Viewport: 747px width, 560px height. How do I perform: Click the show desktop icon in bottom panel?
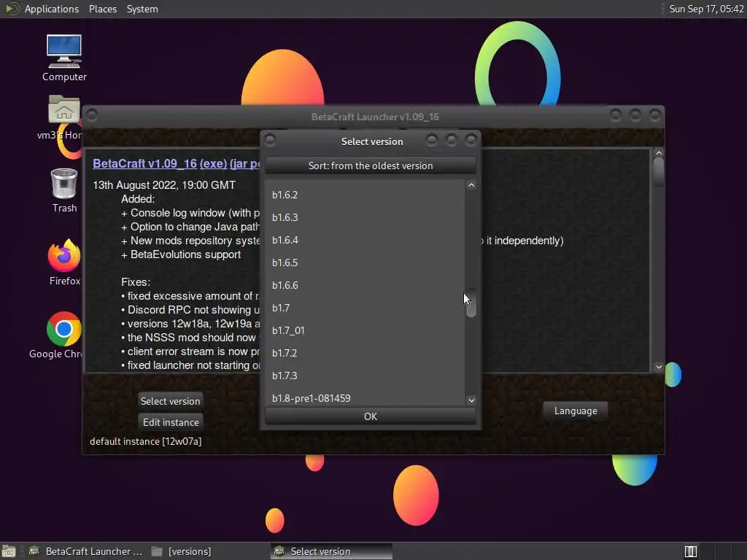9,551
